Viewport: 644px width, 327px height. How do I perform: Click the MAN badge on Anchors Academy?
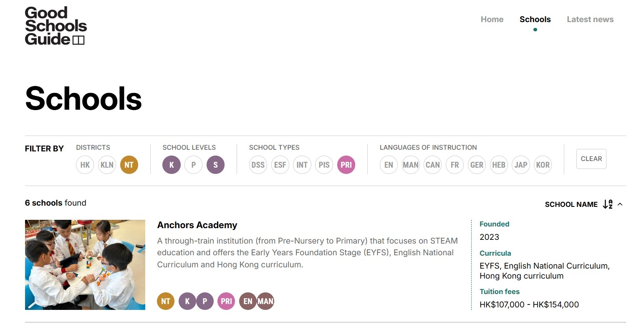pyautogui.click(x=265, y=301)
